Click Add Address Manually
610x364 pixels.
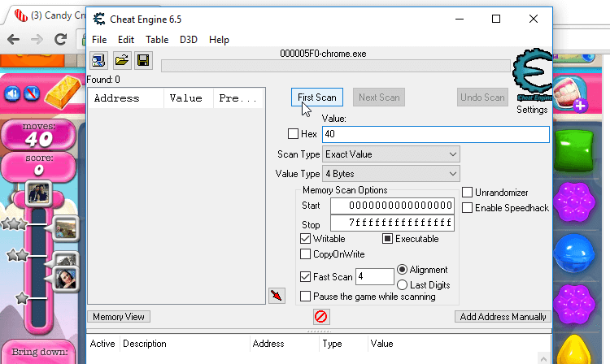503,317
